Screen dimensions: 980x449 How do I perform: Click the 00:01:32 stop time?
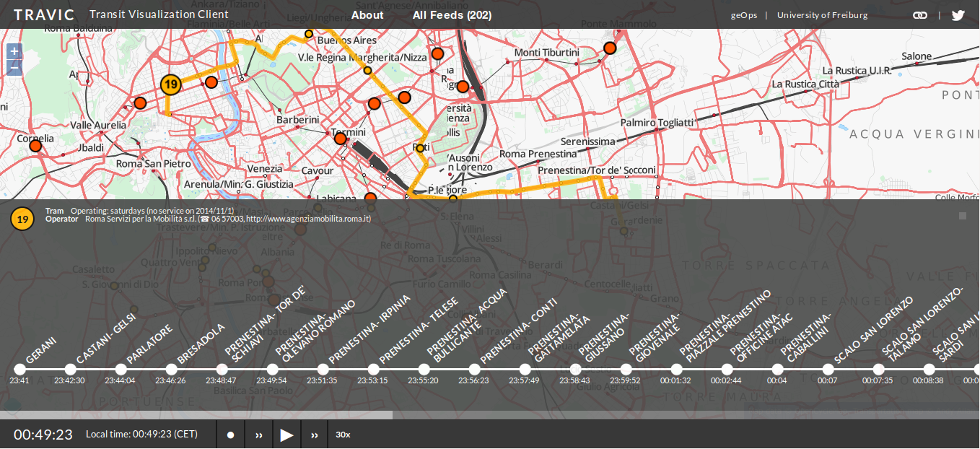pos(675,380)
